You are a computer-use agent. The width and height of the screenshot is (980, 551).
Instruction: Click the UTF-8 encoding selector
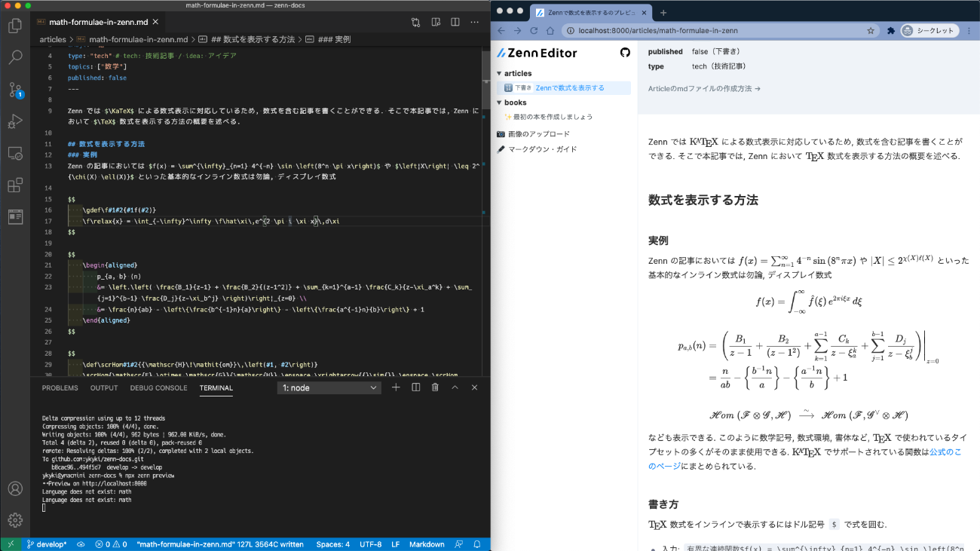point(371,544)
